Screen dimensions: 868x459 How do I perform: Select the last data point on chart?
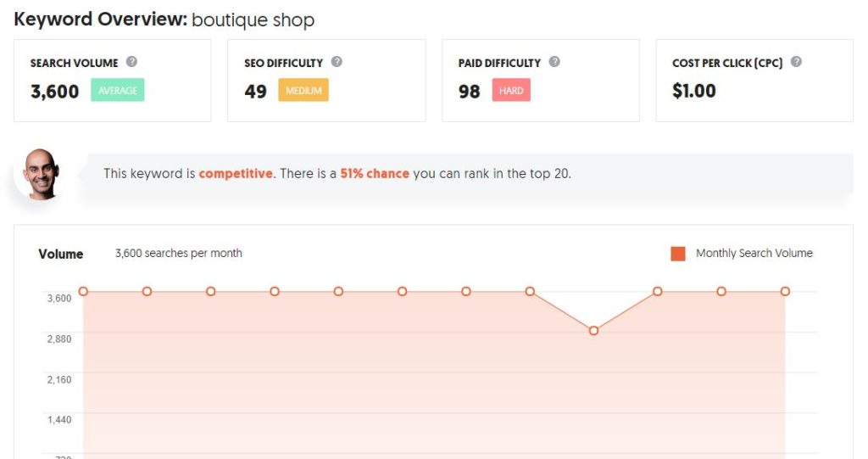(785, 291)
